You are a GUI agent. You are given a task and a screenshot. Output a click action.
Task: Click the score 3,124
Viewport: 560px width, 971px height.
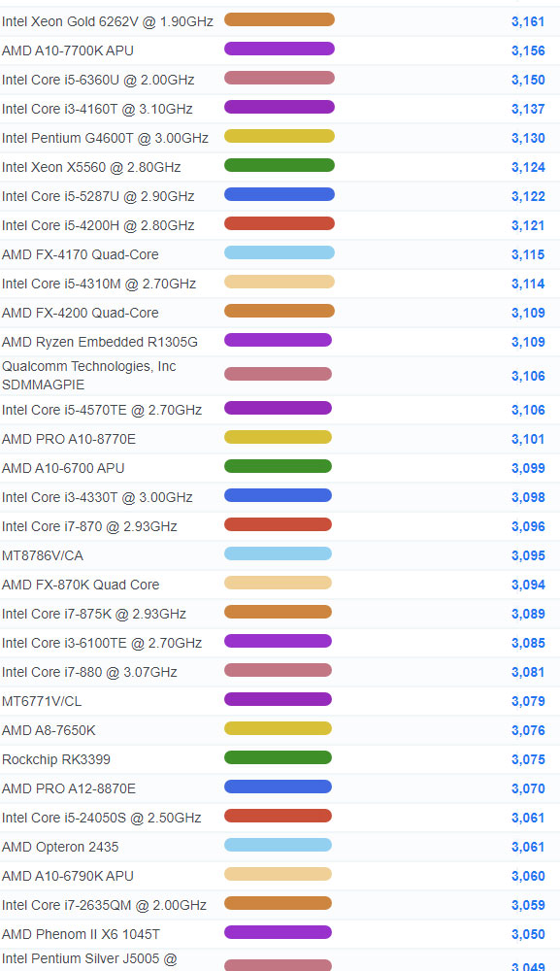click(528, 167)
